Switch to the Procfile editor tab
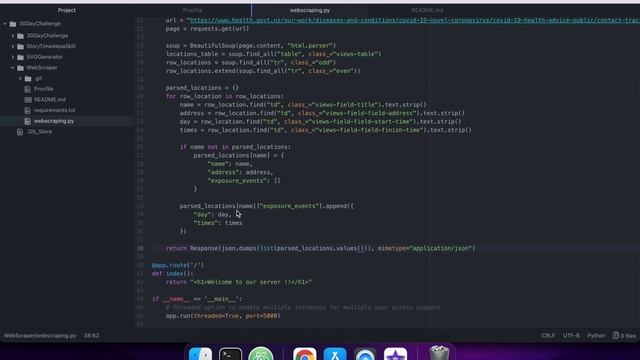 [x=192, y=10]
